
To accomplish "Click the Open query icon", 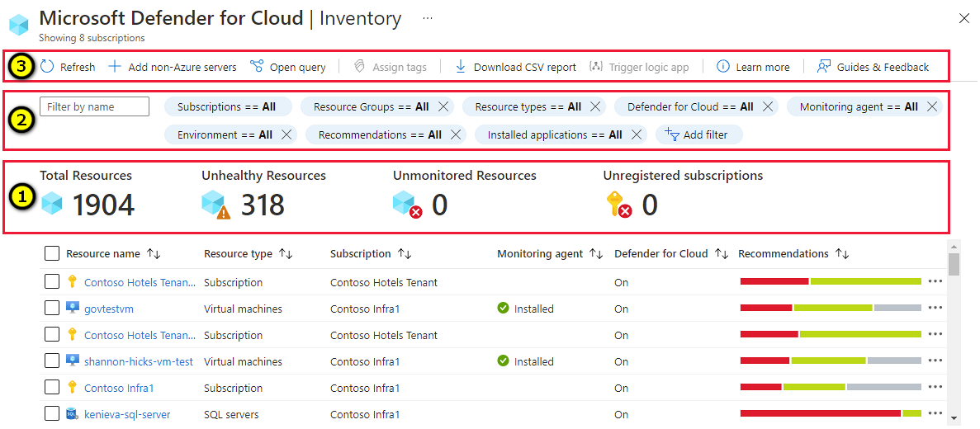I will tap(257, 67).
